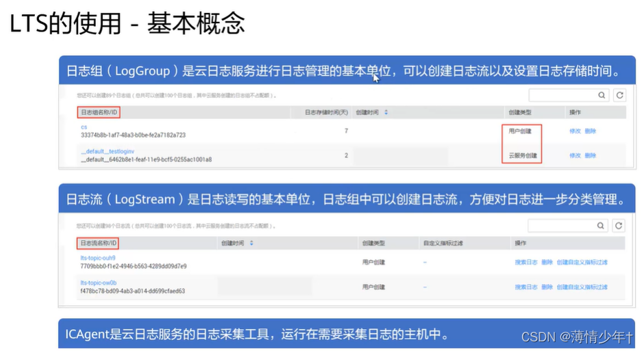Click the 操作 header in log group table
Screen dimensions: 644x351
(575, 112)
